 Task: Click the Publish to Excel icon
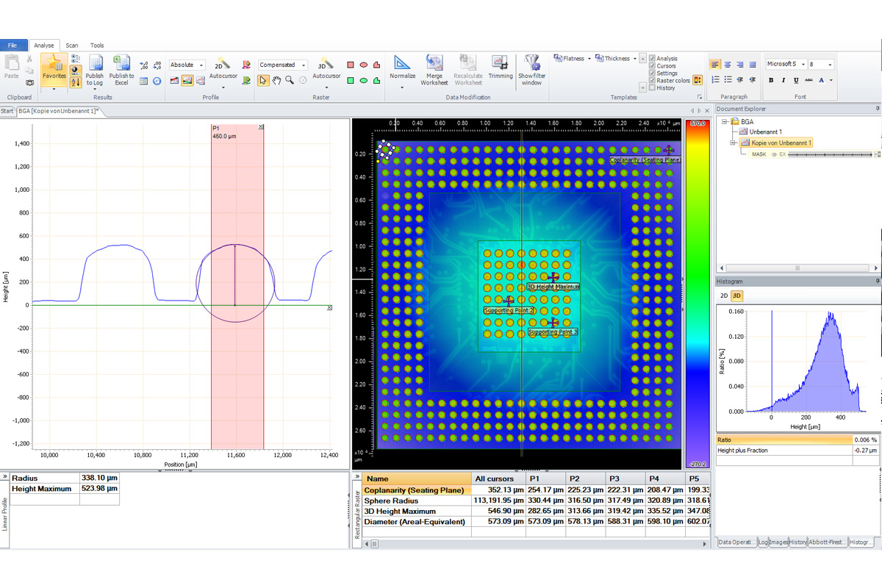121,64
